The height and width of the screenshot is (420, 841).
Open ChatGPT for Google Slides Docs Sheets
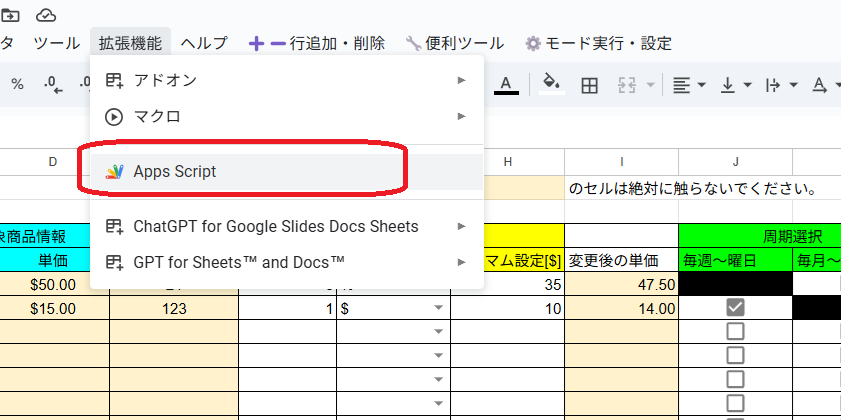287,226
